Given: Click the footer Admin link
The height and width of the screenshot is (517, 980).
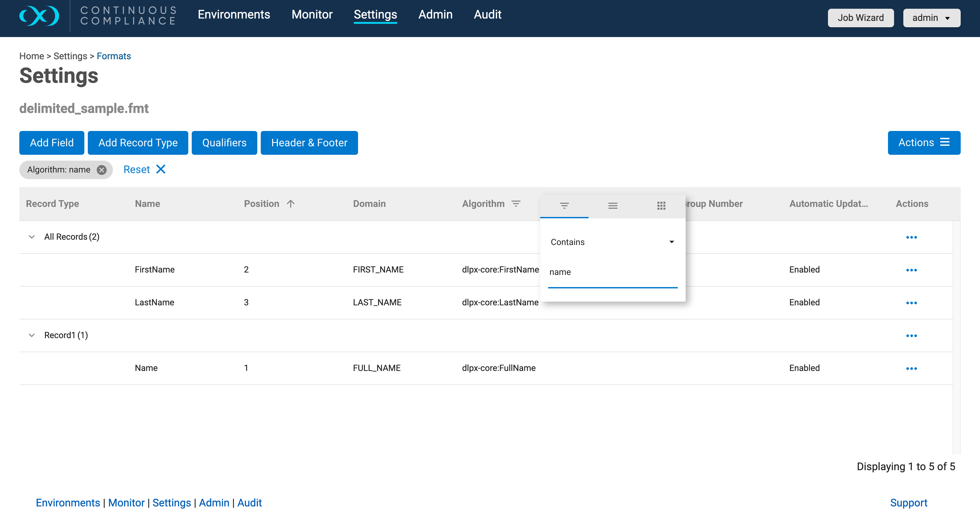Looking at the screenshot, I should tap(214, 503).
